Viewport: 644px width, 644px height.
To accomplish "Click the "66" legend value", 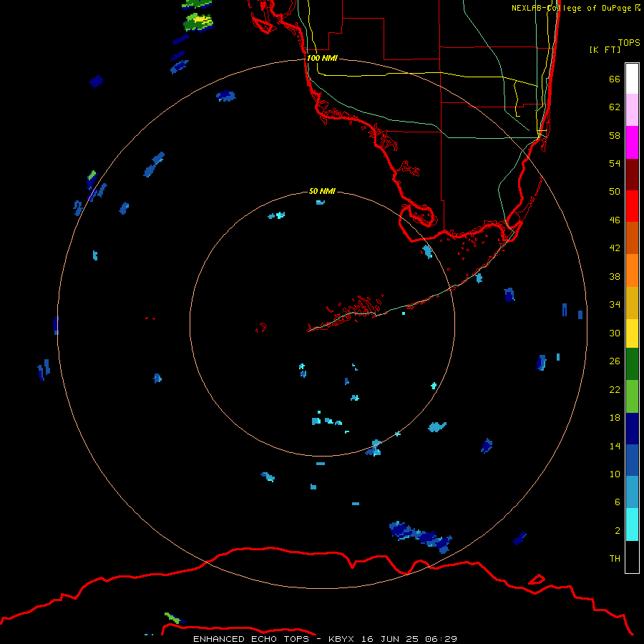I will pos(615,79).
